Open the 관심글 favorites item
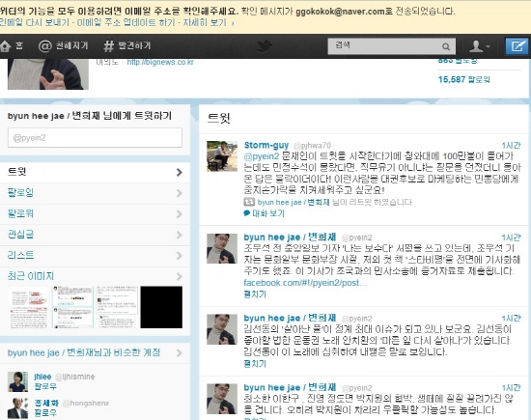The width and height of the screenshot is (531, 420). pos(95,235)
